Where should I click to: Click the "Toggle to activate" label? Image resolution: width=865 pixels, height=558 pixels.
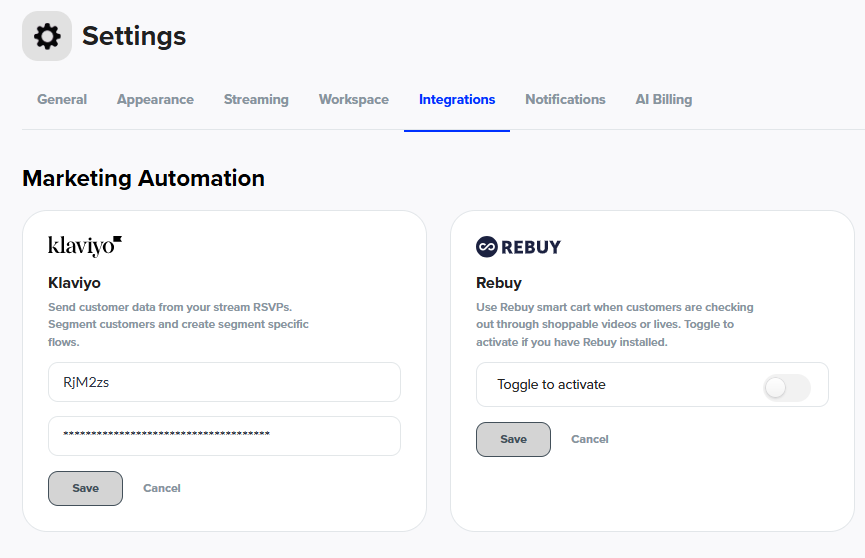(x=551, y=385)
